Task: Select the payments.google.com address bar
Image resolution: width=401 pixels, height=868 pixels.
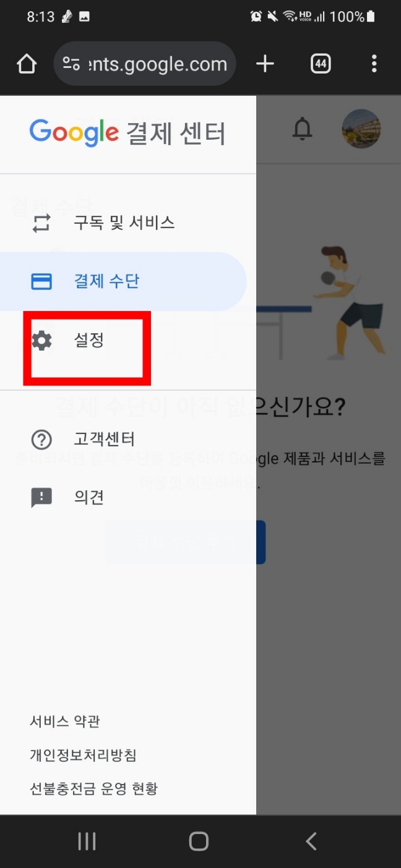Action: tap(145, 64)
